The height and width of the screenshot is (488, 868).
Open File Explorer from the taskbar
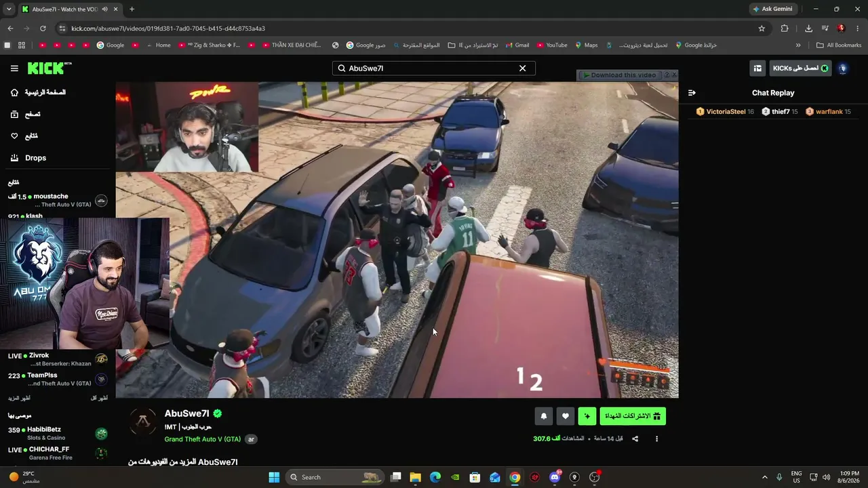pyautogui.click(x=416, y=477)
